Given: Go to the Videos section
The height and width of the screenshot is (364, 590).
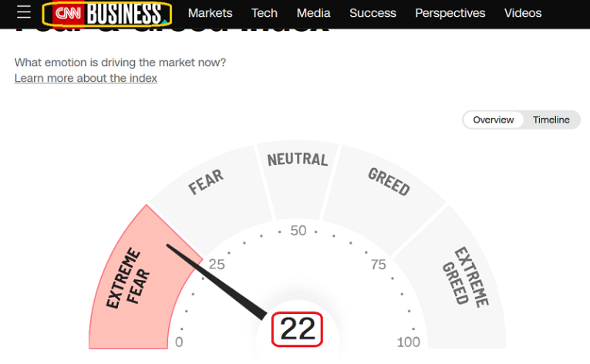Looking at the screenshot, I should click(523, 13).
